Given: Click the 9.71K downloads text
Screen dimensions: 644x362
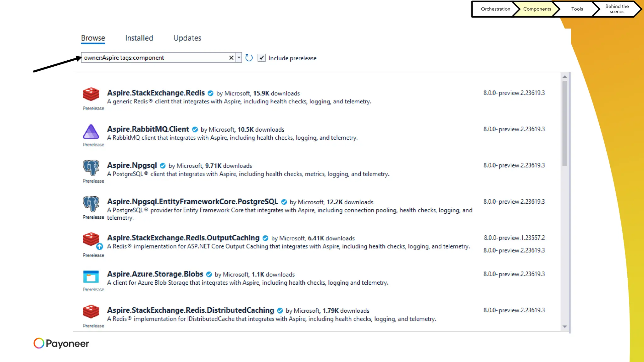Looking at the screenshot, I should 229,166.
